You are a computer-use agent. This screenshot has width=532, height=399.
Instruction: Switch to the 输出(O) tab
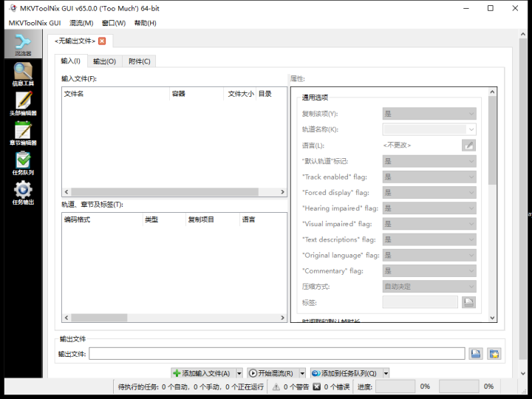104,61
